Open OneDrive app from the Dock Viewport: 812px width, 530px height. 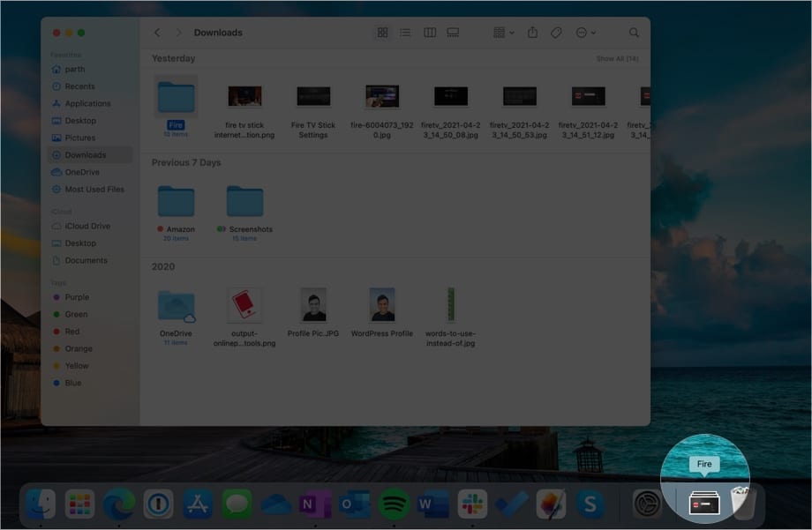(x=276, y=504)
